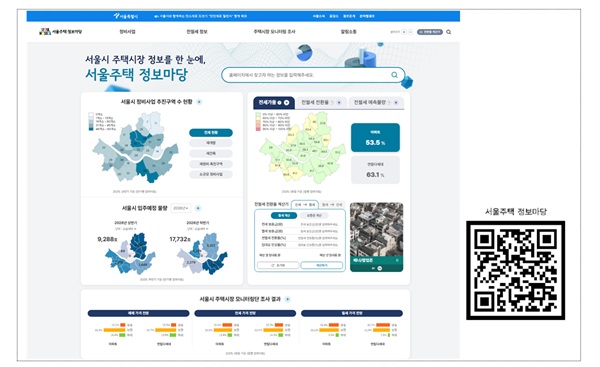The width and height of the screenshot is (600, 367).
Task: Click the 월세 가격 전망 header bar
Action: coord(352,313)
